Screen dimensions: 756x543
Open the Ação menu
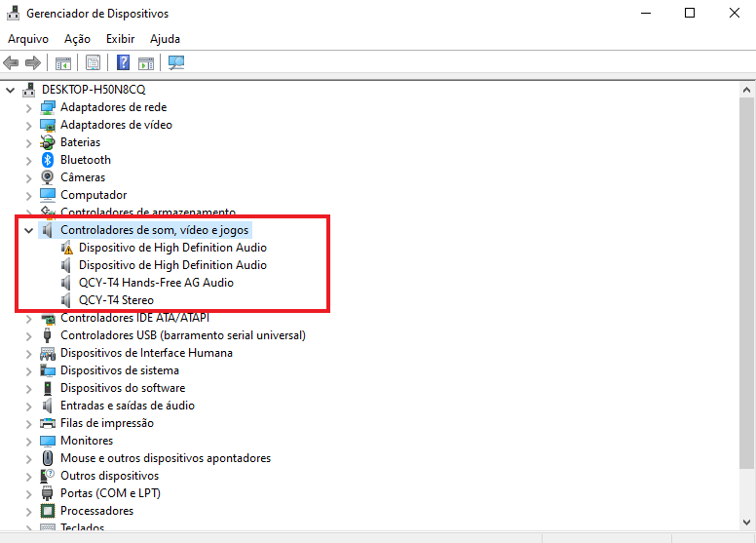point(78,39)
